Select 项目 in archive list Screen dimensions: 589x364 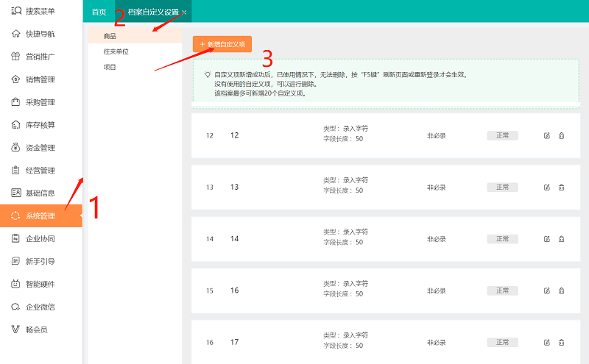110,67
